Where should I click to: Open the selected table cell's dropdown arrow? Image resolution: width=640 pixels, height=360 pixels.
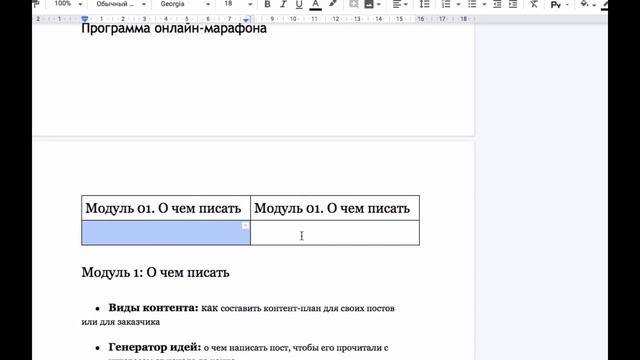pyautogui.click(x=245, y=225)
